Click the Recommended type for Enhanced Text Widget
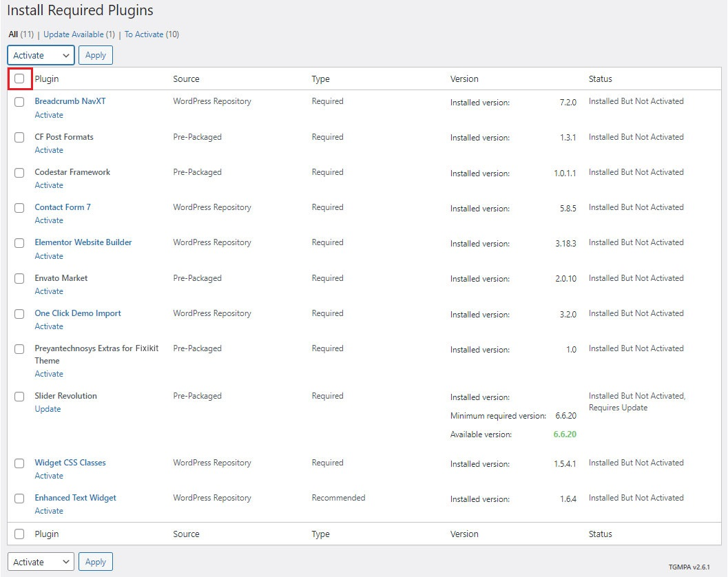Screen dimensions: 728x577 (x=338, y=498)
